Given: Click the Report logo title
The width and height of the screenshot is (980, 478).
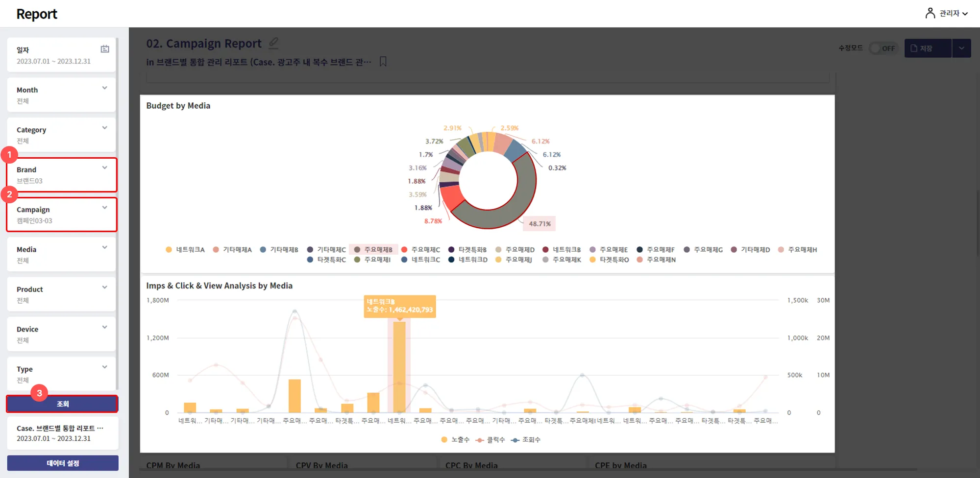Looking at the screenshot, I should [37, 14].
